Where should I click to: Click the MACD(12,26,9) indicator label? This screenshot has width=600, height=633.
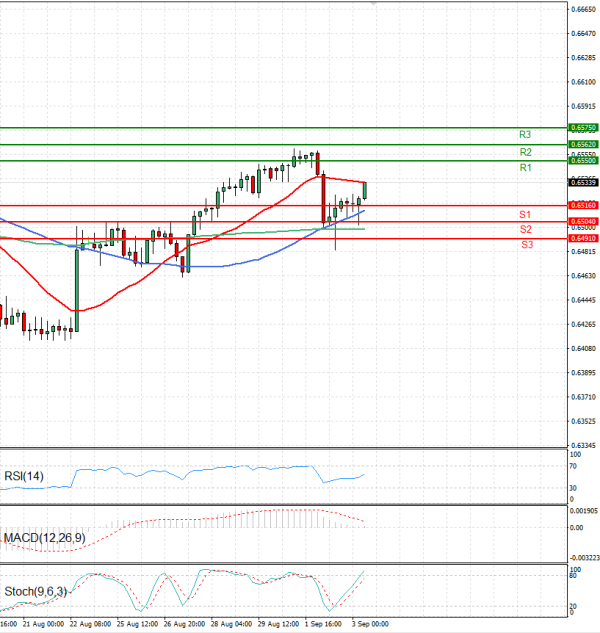tap(43, 539)
